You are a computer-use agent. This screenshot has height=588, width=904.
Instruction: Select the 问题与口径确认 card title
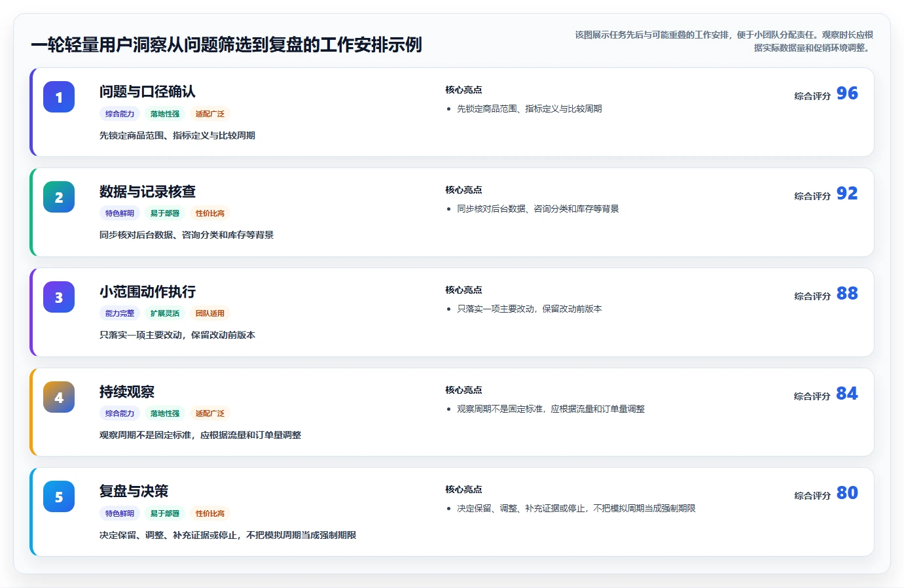(147, 92)
